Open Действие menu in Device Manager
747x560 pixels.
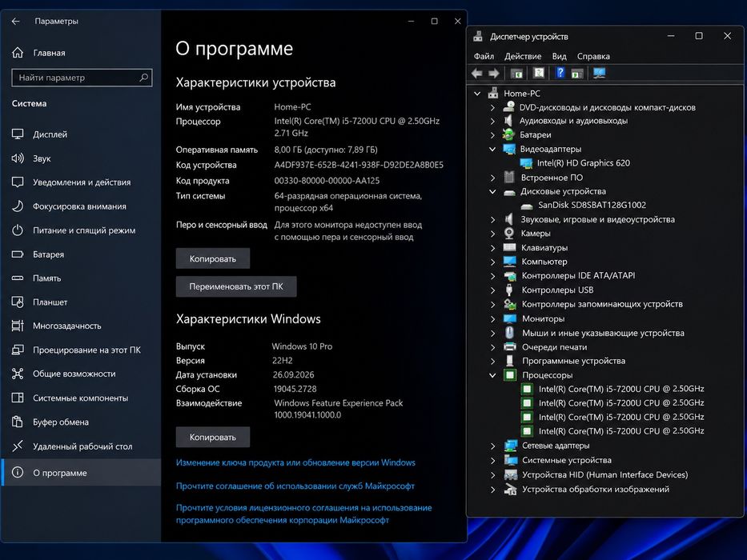click(x=523, y=56)
